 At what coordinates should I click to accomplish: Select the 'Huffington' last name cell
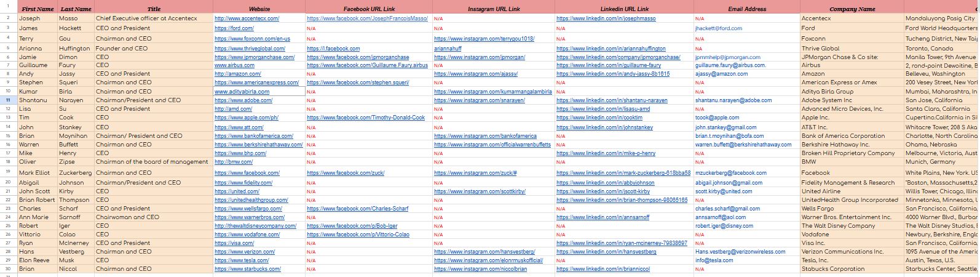click(x=76, y=49)
